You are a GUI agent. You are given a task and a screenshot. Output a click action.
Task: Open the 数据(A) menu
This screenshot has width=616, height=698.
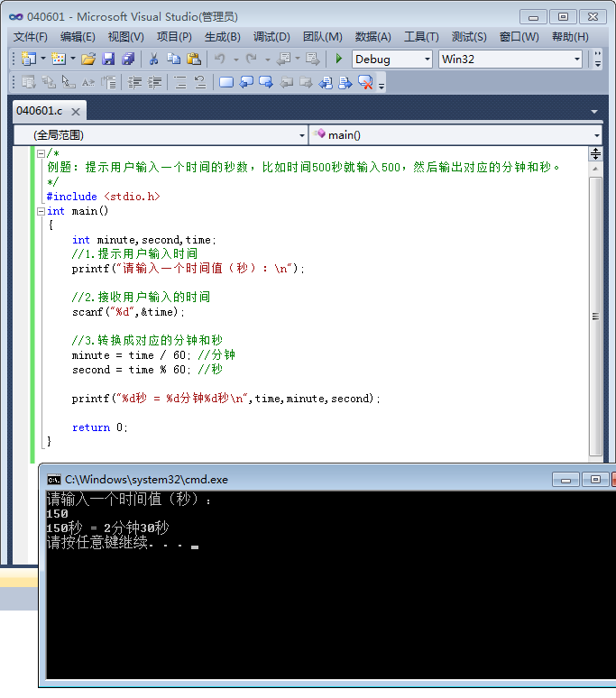click(x=373, y=36)
